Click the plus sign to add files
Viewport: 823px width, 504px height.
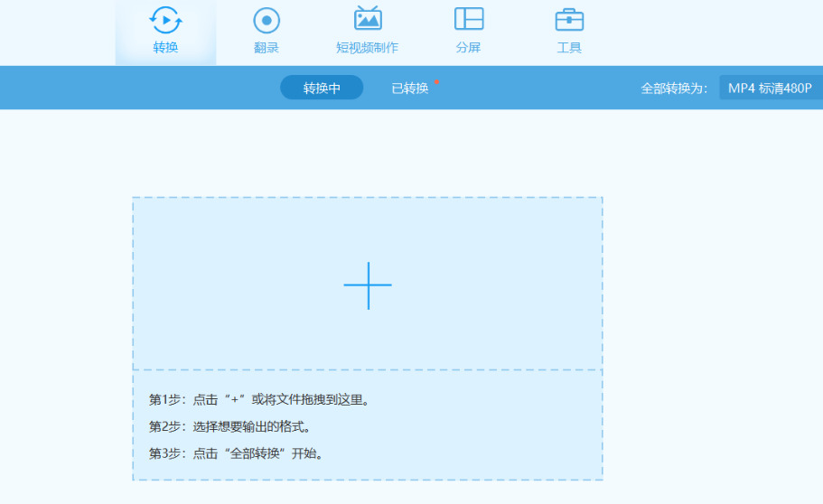(368, 285)
